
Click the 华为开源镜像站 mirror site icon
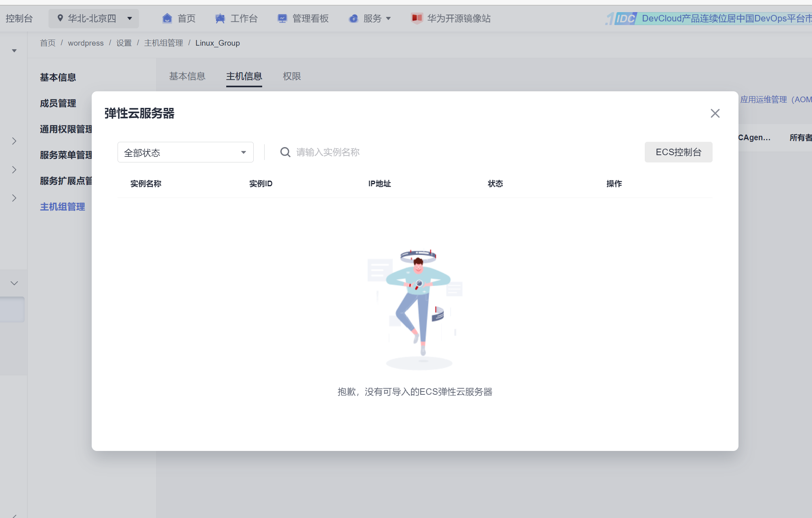pyautogui.click(x=417, y=19)
